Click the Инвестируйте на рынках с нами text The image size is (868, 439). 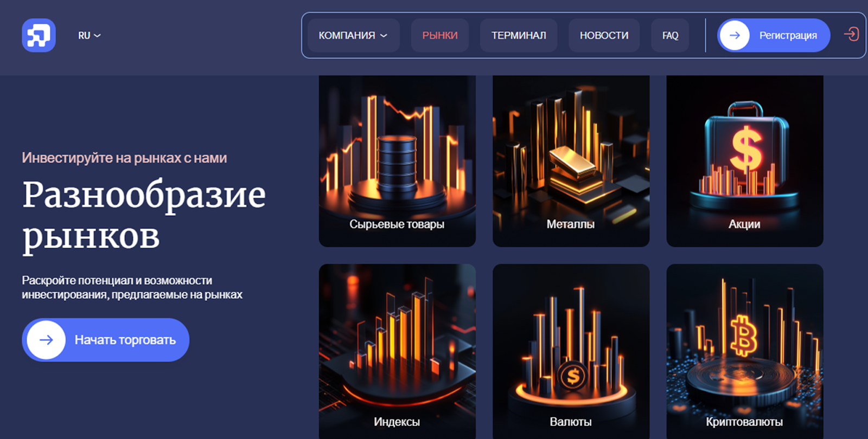(x=124, y=158)
